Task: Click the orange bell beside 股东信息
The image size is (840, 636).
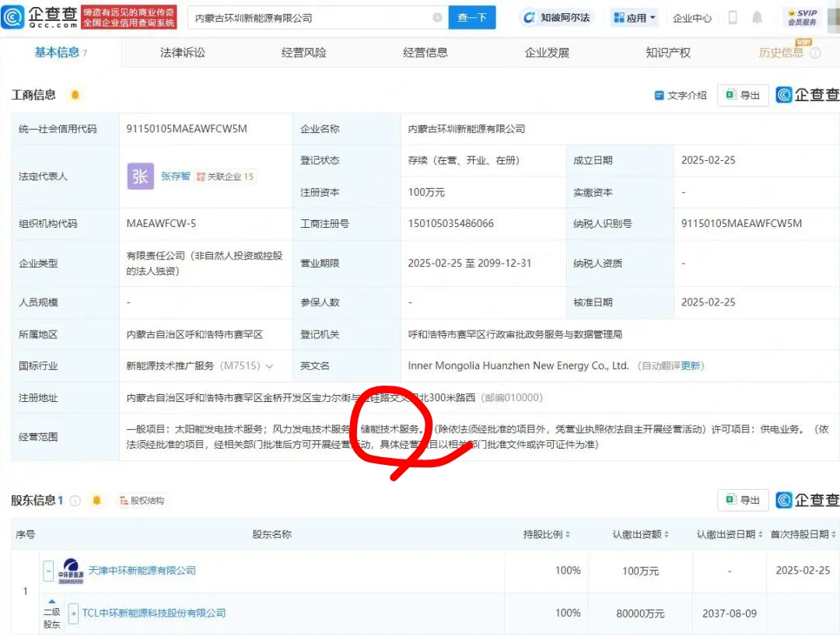Action: (x=96, y=501)
